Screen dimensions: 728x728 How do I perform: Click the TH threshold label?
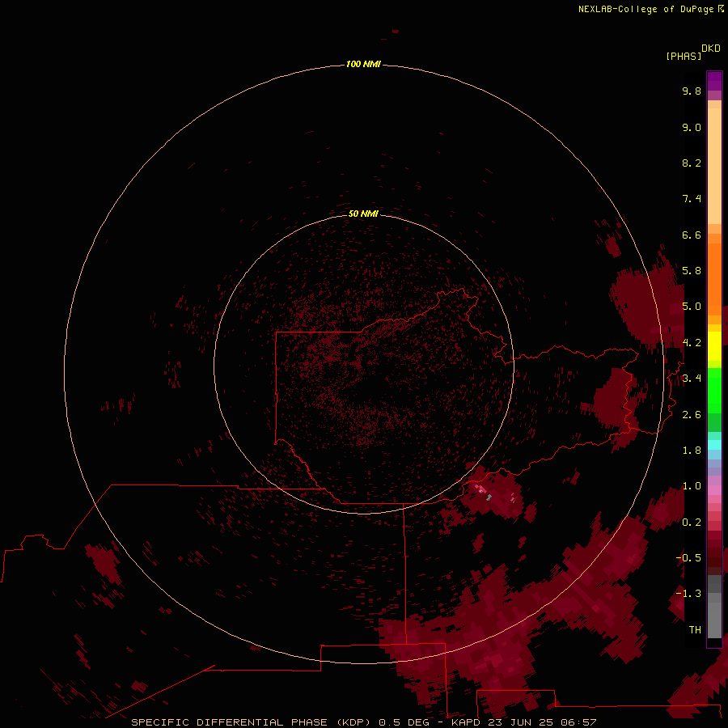pos(695,630)
